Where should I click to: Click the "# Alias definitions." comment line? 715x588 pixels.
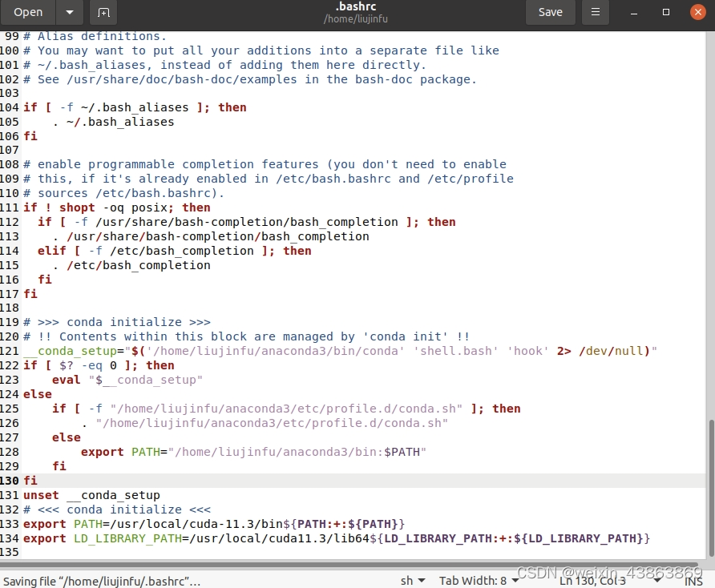[x=96, y=36]
